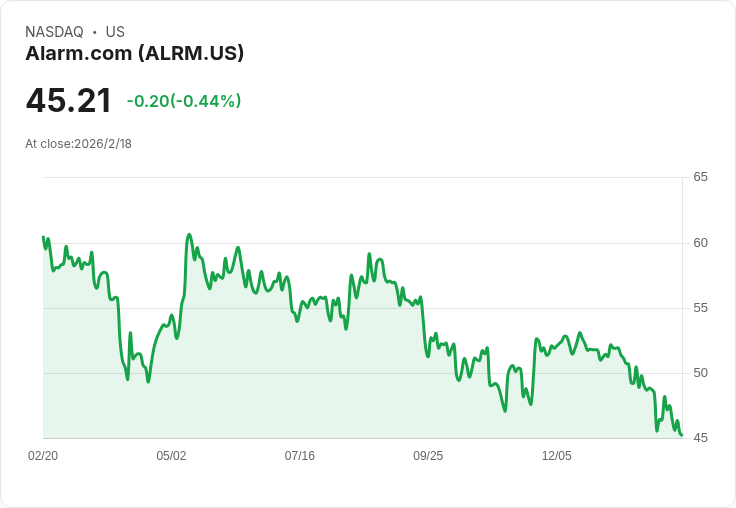Click the 65 y-axis price label
Viewport: 736px width, 508px height.
point(701,177)
